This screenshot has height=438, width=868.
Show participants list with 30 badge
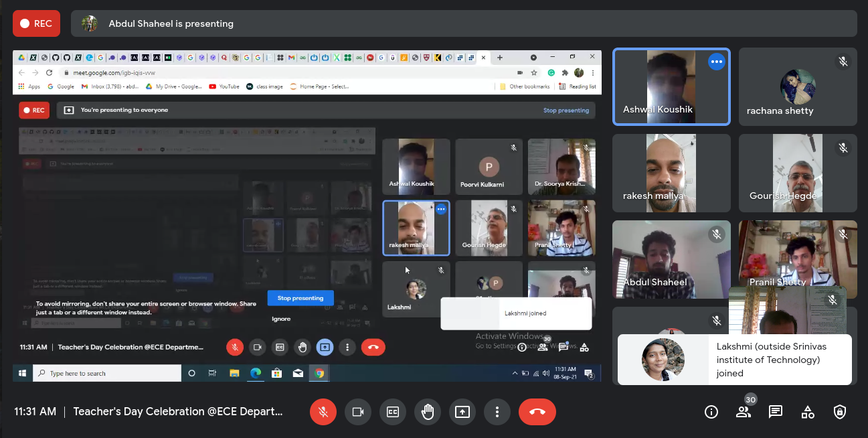coord(744,412)
